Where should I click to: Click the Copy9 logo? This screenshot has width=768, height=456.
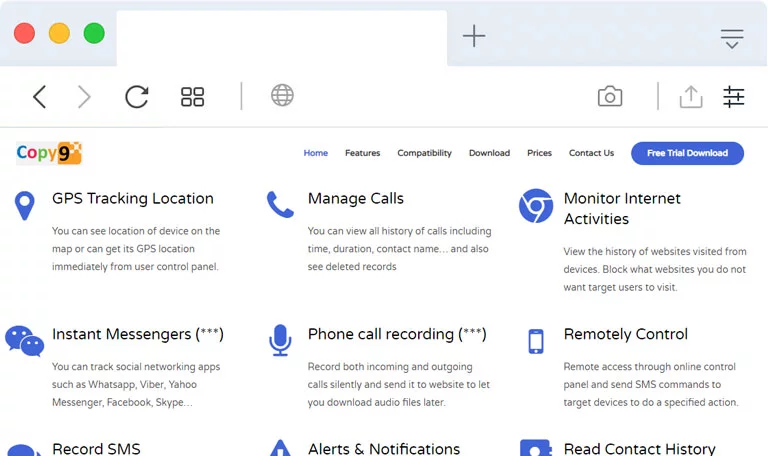click(x=49, y=153)
